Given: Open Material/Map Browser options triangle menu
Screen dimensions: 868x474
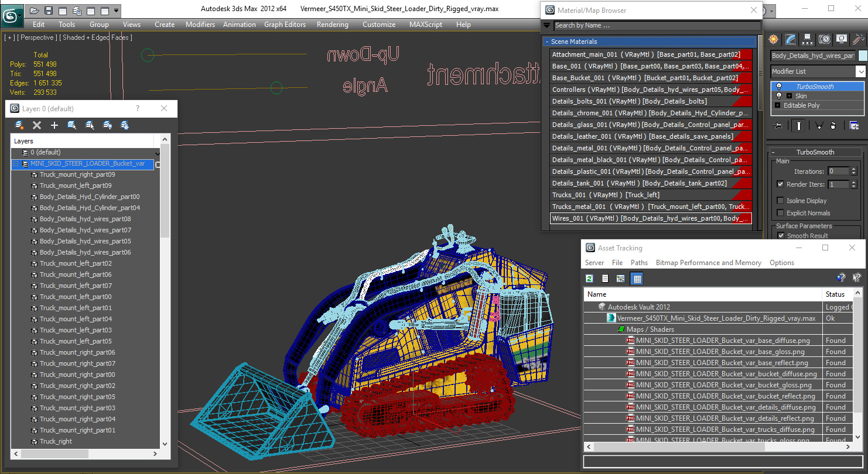Looking at the screenshot, I should click(x=547, y=25).
